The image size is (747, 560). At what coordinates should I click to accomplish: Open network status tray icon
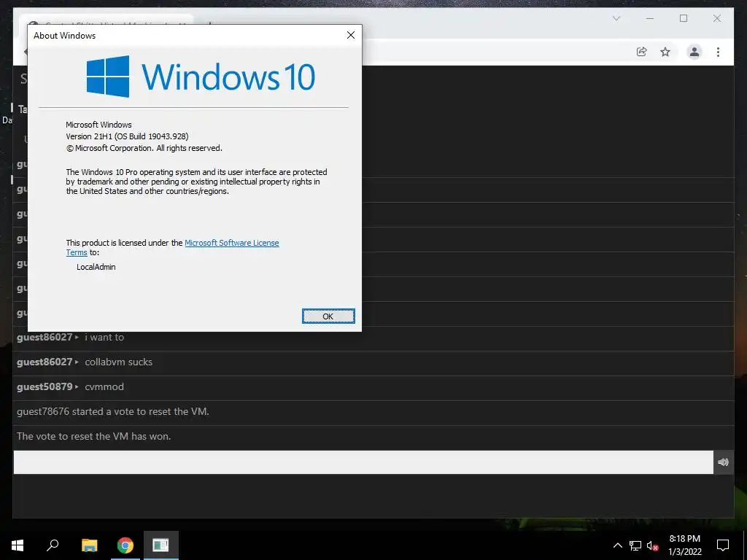pyautogui.click(x=635, y=545)
